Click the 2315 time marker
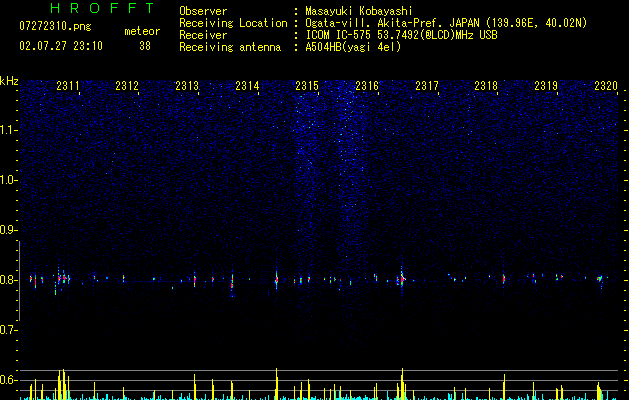Screen dimensions: 629x400 307,85
